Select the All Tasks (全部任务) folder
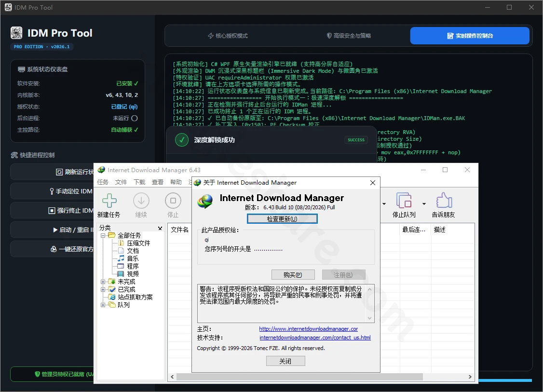 (129, 235)
